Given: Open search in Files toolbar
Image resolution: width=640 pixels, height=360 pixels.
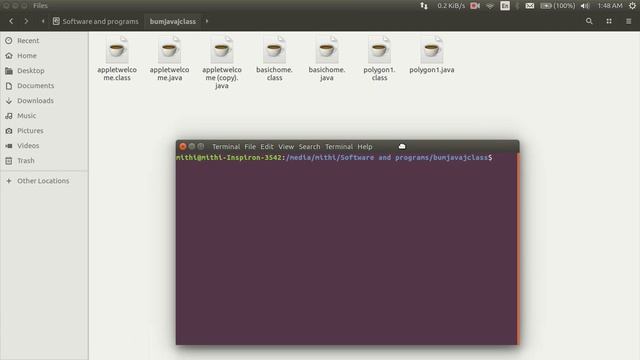Looking at the screenshot, I should pos(589,21).
